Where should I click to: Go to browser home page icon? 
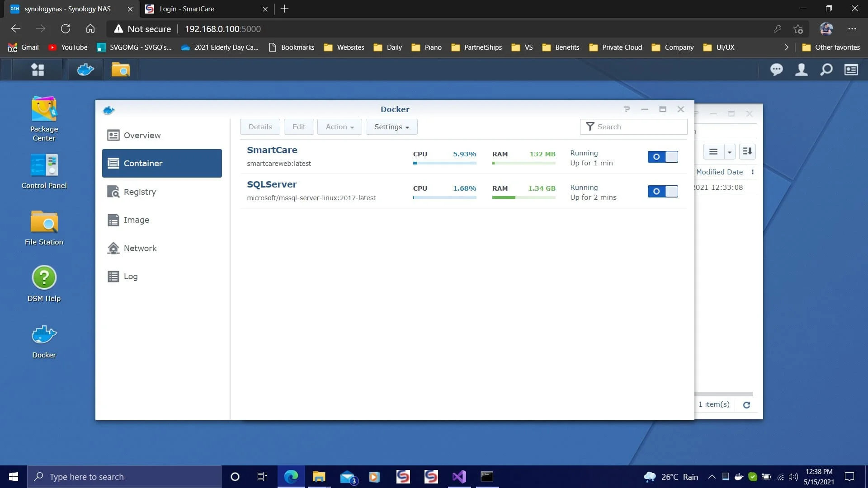(x=90, y=29)
